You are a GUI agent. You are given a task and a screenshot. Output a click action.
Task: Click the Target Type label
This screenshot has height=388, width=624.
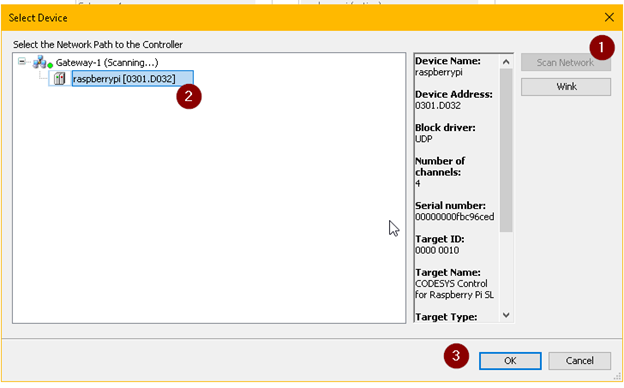(446, 317)
